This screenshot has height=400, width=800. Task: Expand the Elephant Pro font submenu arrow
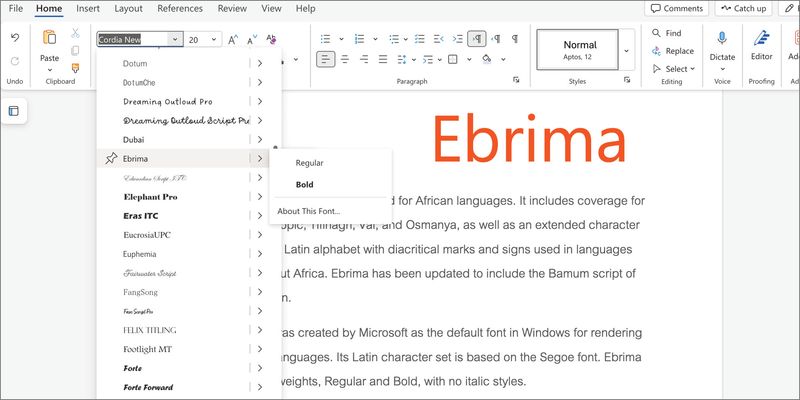coord(259,197)
